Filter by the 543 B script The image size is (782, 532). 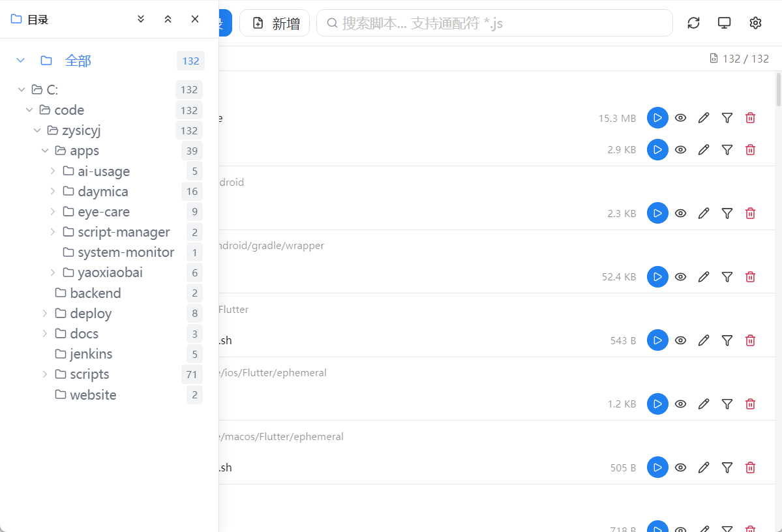tap(727, 340)
